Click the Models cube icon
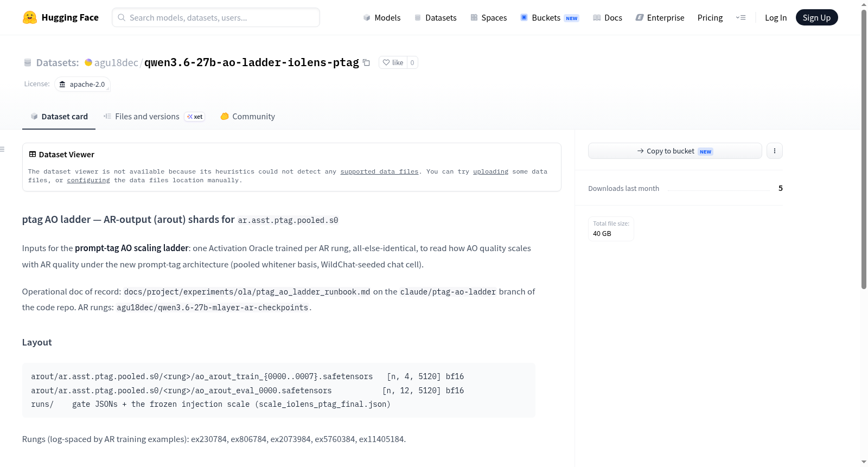The height and width of the screenshot is (467, 868). [367, 17]
